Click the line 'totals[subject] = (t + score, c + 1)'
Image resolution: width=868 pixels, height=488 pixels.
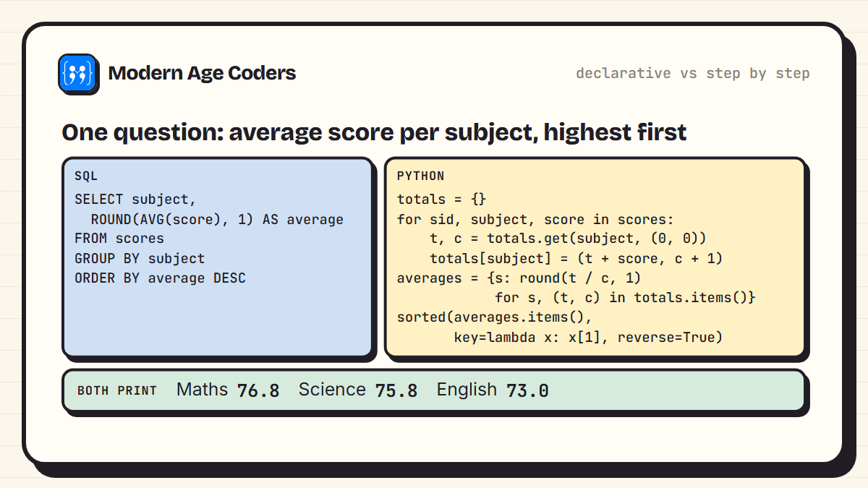[x=576, y=258]
